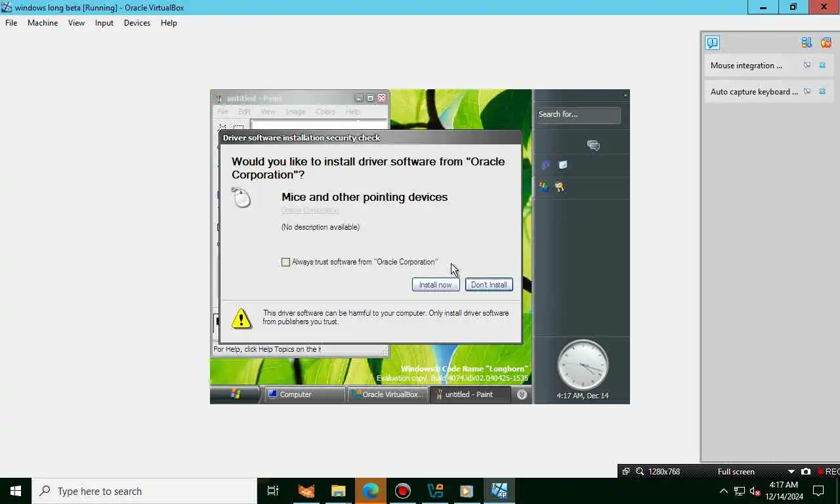
Task: Open Microsoft Edge from host taskbar
Action: pyautogui.click(x=370, y=491)
